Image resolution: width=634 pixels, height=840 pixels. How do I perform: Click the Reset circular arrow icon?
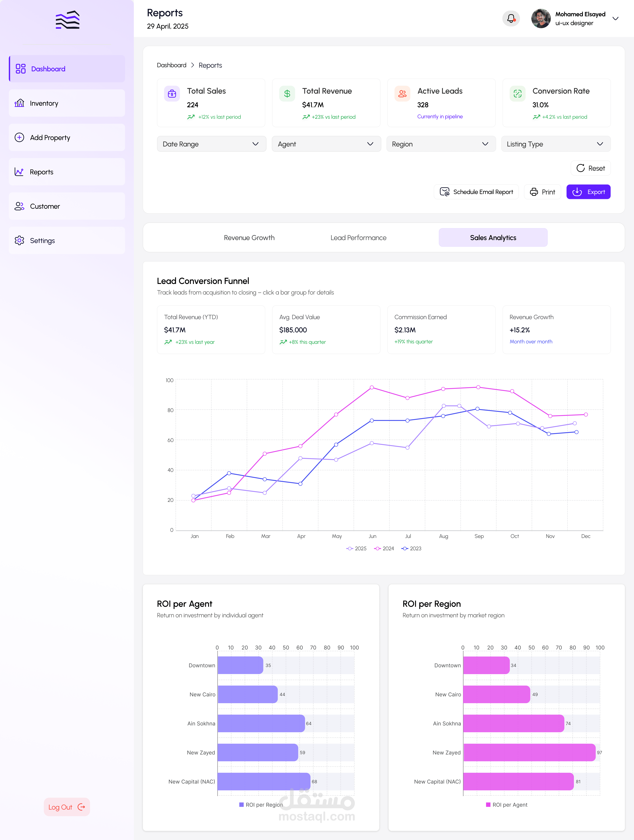pyautogui.click(x=580, y=168)
